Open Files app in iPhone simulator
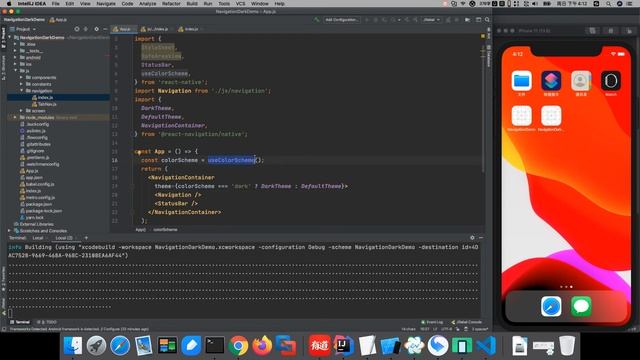This screenshot has width=640, height=360. [x=521, y=80]
